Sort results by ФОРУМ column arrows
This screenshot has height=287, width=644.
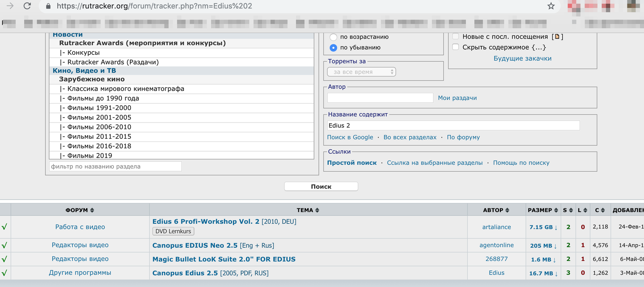coord(92,210)
